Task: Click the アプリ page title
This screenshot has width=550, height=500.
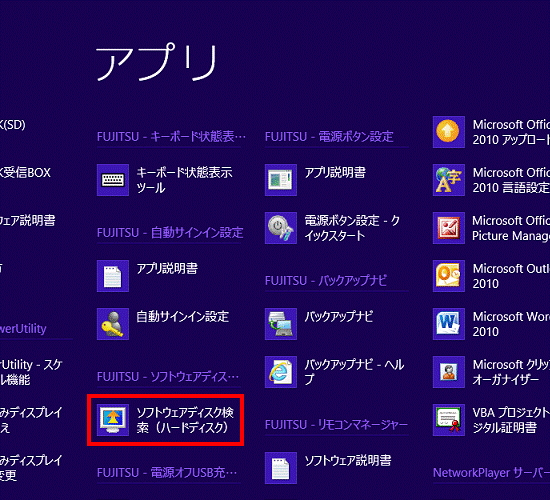Action: [x=157, y=62]
